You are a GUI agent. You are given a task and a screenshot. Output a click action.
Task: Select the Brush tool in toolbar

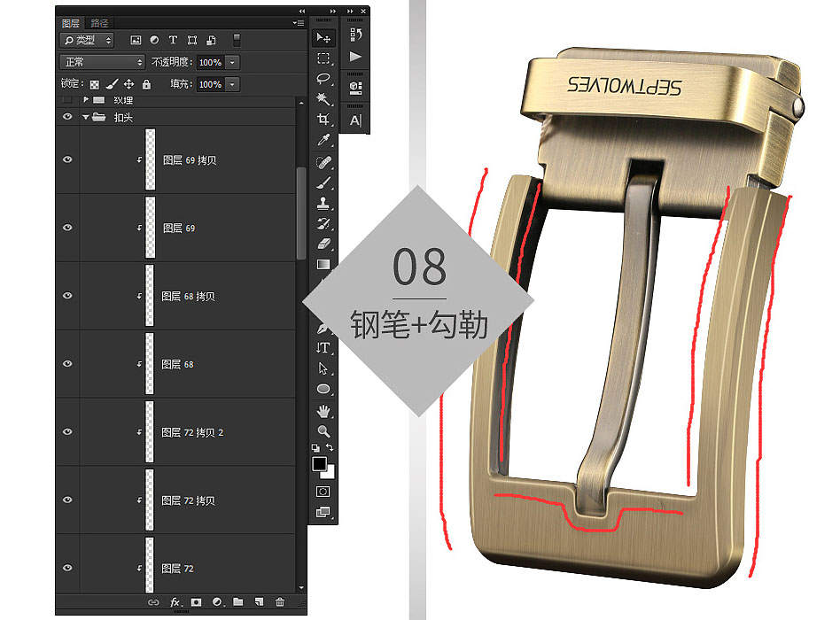click(323, 182)
